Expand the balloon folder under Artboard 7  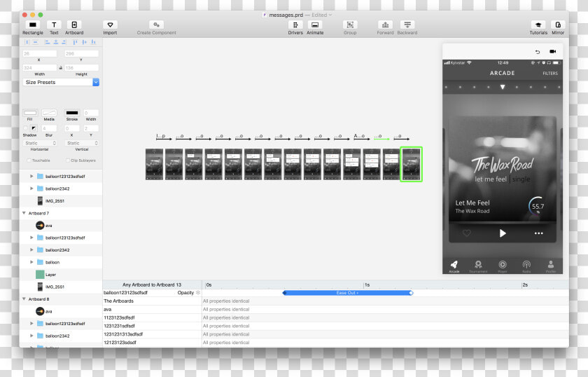31,262
